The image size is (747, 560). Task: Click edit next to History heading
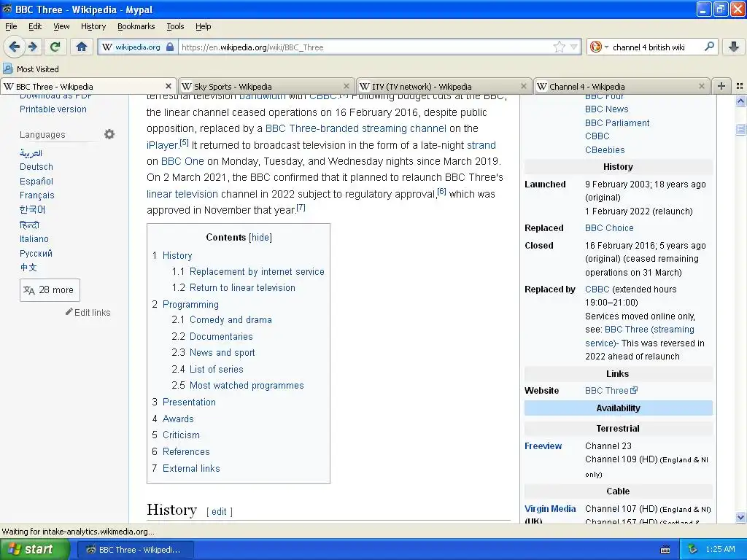click(x=219, y=511)
